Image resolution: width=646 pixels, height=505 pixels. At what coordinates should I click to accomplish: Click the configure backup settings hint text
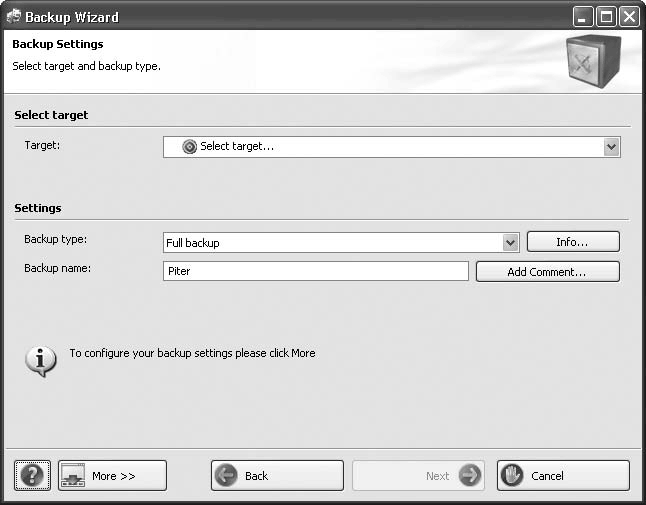[192, 353]
